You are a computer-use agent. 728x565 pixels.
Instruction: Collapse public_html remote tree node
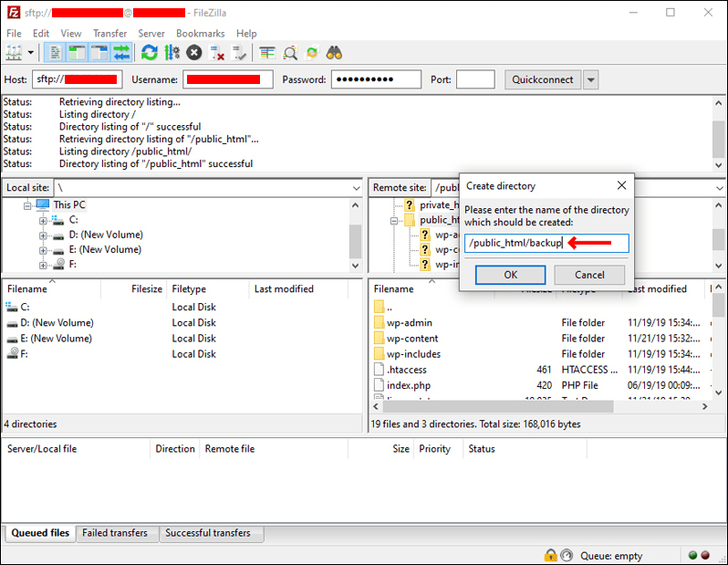coord(394,221)
